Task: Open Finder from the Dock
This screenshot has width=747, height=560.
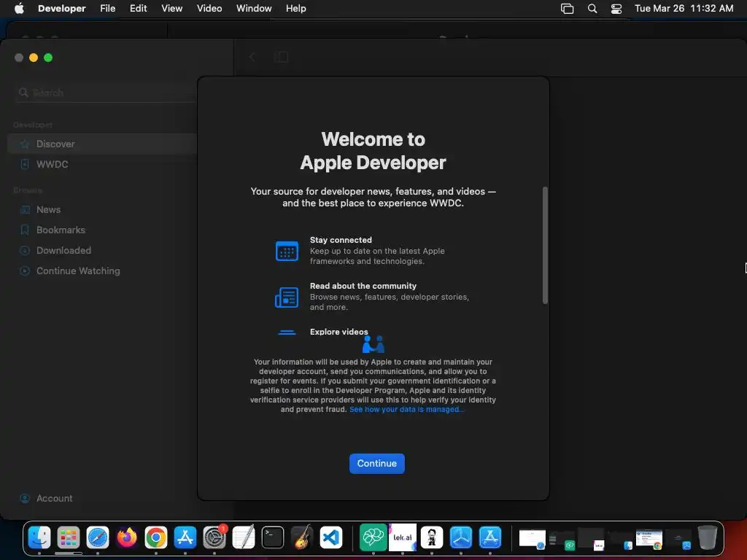Action: (39, 537)
